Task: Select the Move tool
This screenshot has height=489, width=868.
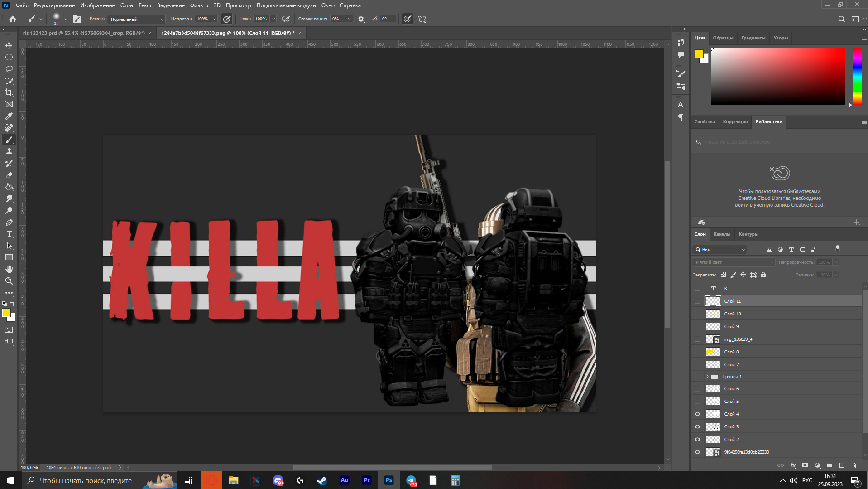Action: tap(9, 45)
